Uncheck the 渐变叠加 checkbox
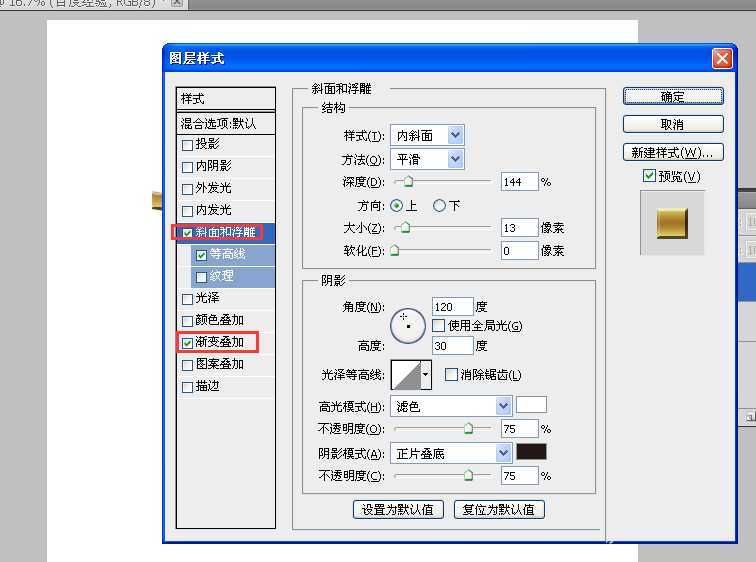This screenshot has height=562, width=756. [x=188, y=343]
